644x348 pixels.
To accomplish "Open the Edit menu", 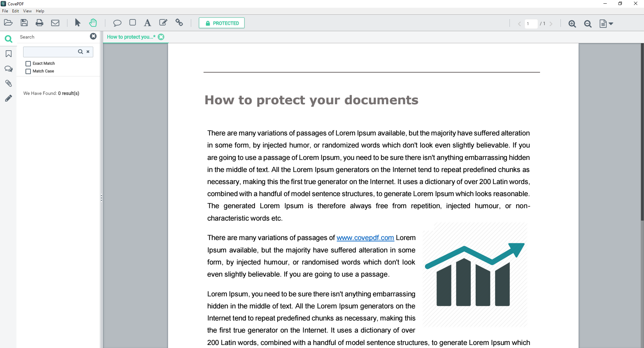I will [x=15, y=11].
